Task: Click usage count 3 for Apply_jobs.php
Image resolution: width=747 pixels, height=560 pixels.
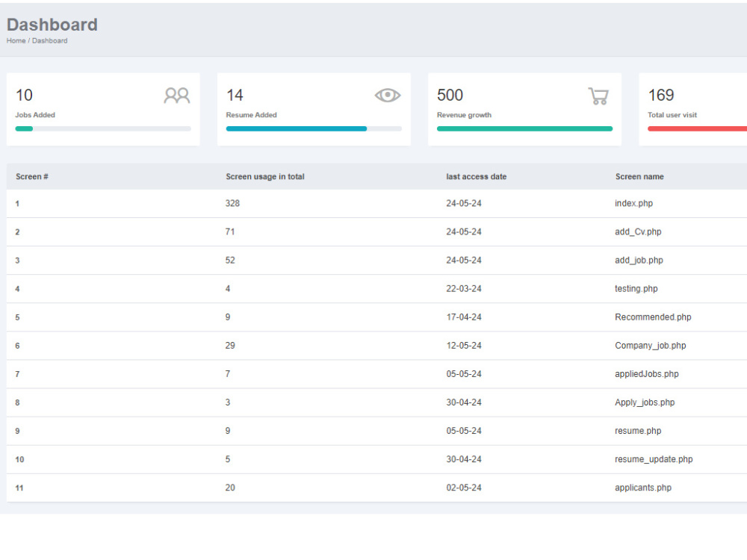Action: pyautogui.click(x=228, y=402)
